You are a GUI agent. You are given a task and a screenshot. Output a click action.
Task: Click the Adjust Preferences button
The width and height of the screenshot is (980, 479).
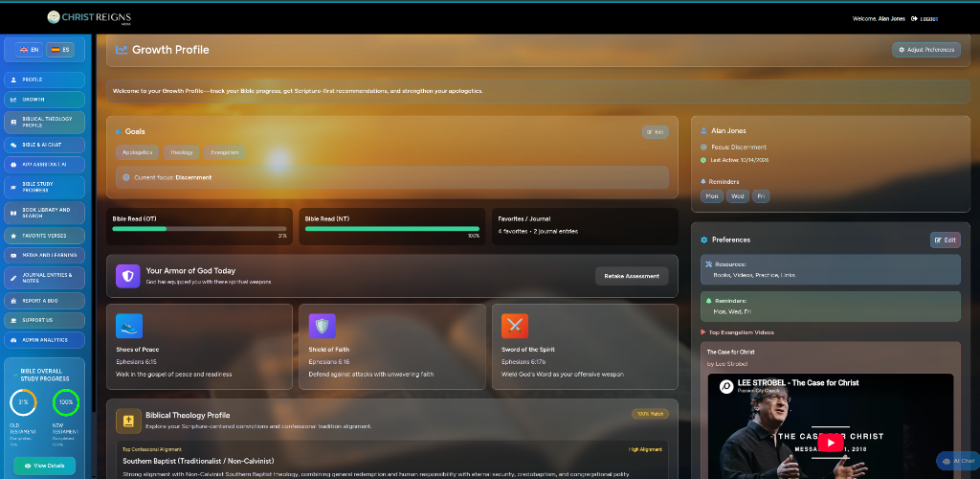coord(926,50)
